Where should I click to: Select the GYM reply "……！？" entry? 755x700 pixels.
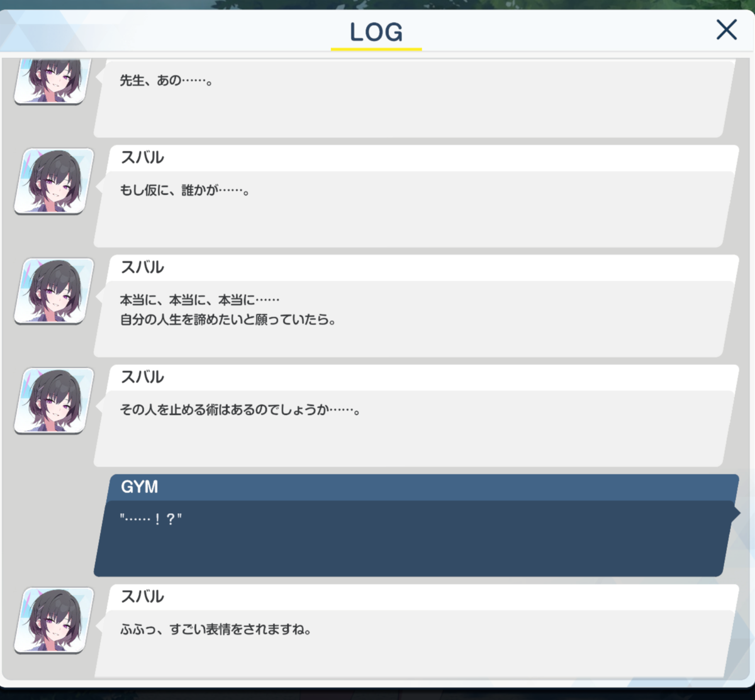click(415, 526)
